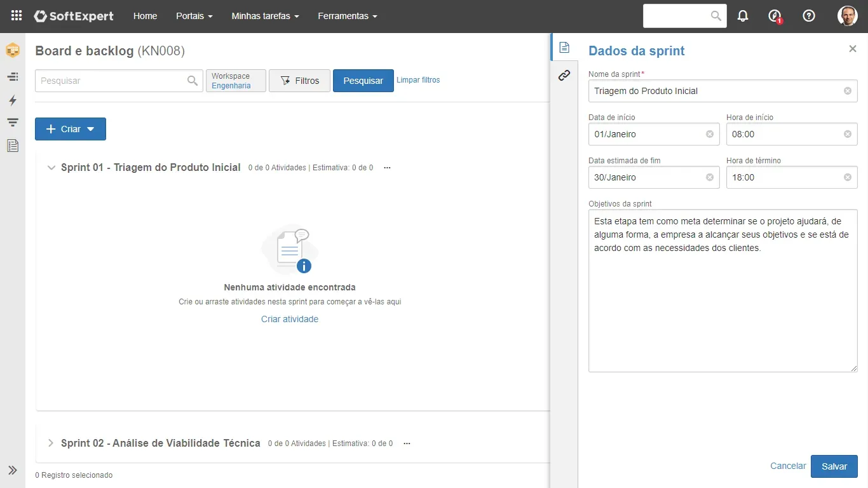The width and height of the screenshot is (868, 488).
Task: Open the sprint data document tab icon
Action: pyautogui.click(x=564, y=48)
